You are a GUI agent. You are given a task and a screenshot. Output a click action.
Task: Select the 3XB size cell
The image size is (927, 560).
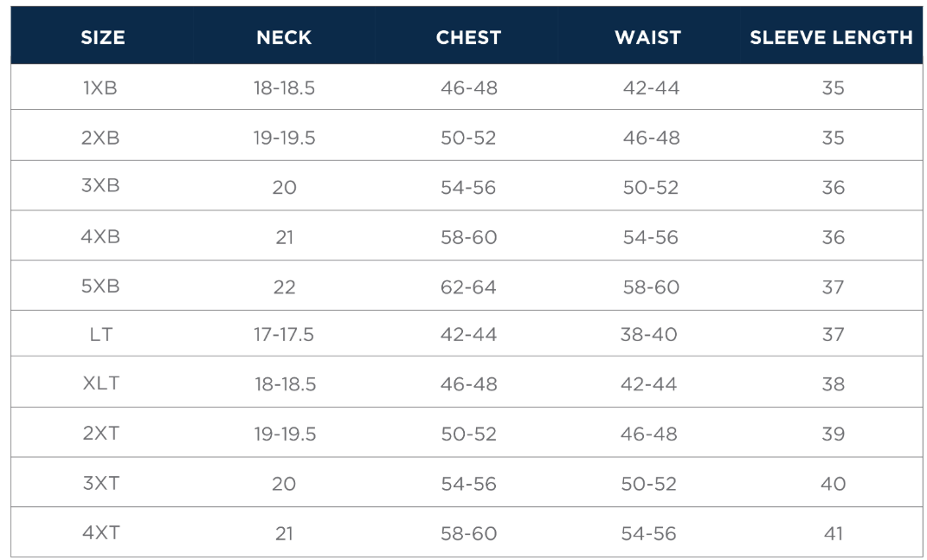tap(100, 187)
